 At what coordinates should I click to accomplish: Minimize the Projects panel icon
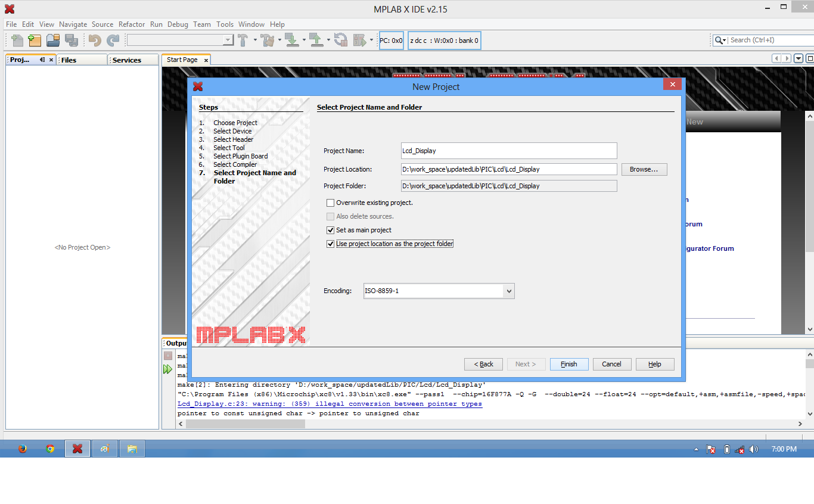pyautogui.click(x=42, y=60)
